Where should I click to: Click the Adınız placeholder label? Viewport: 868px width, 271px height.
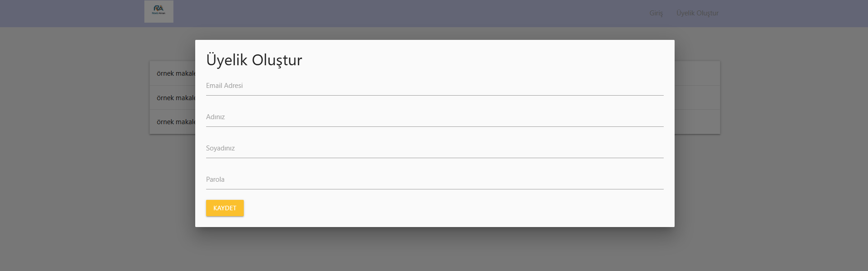[215, 117]
